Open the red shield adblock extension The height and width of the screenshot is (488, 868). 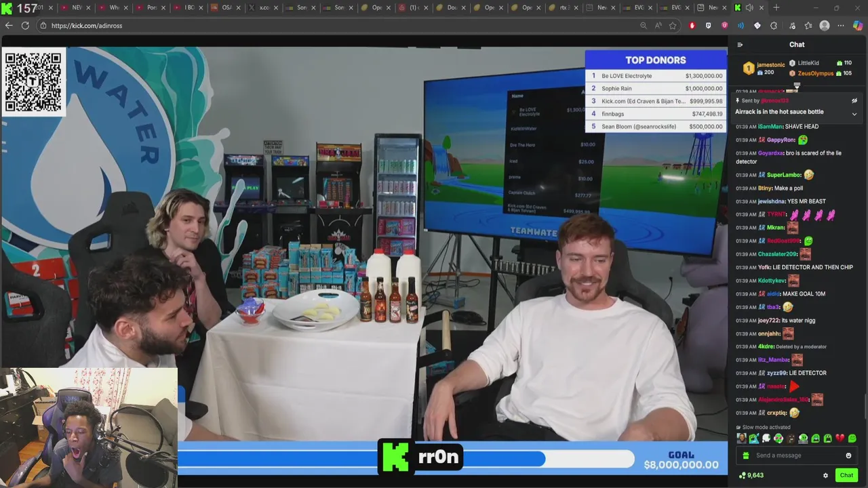(692, 25)
